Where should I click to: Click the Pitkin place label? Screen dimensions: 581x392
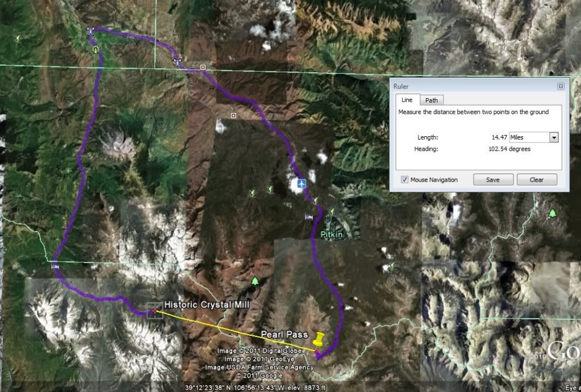pos(332,234)
